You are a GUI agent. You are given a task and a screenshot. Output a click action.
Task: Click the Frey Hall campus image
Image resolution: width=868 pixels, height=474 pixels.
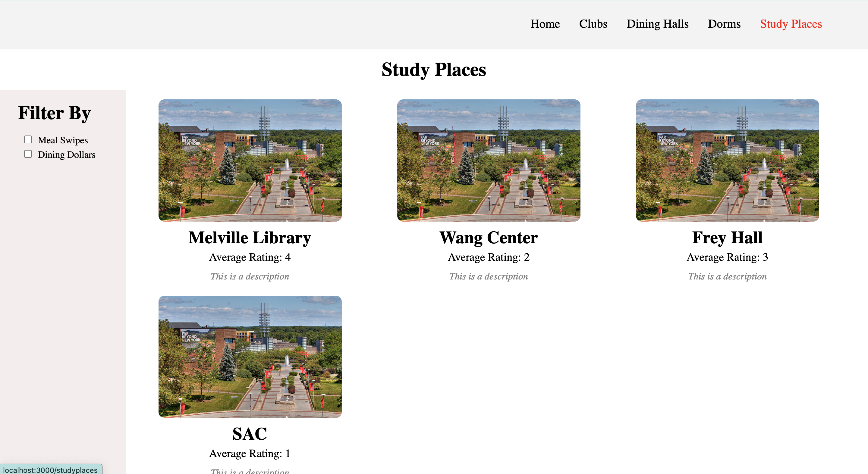pyautogui.click(x=727, y=160)
